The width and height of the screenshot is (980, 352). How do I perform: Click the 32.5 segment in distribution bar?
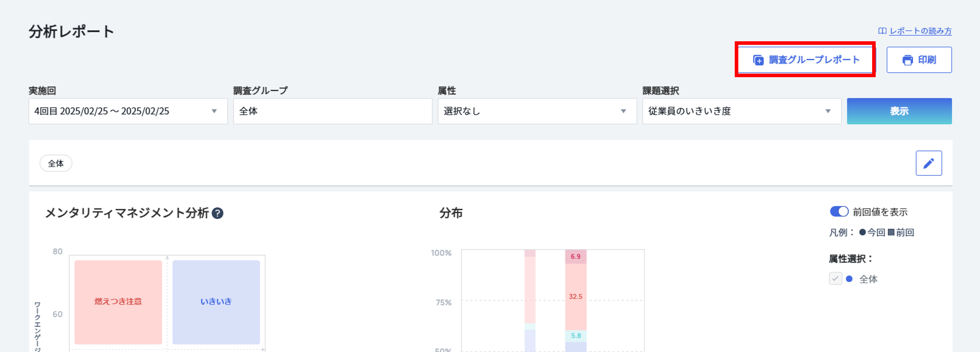pos(575,297)
